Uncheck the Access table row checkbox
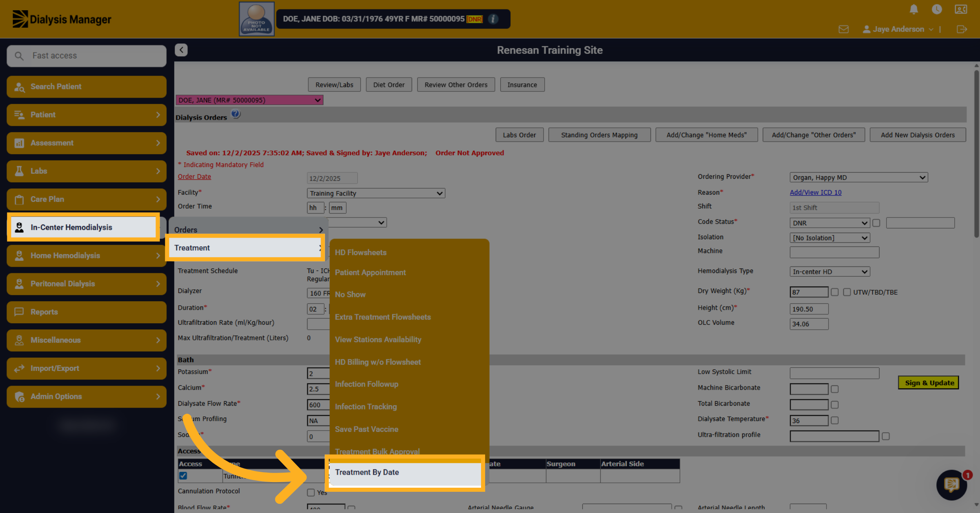Screen dimensions: 980x513 183,475
